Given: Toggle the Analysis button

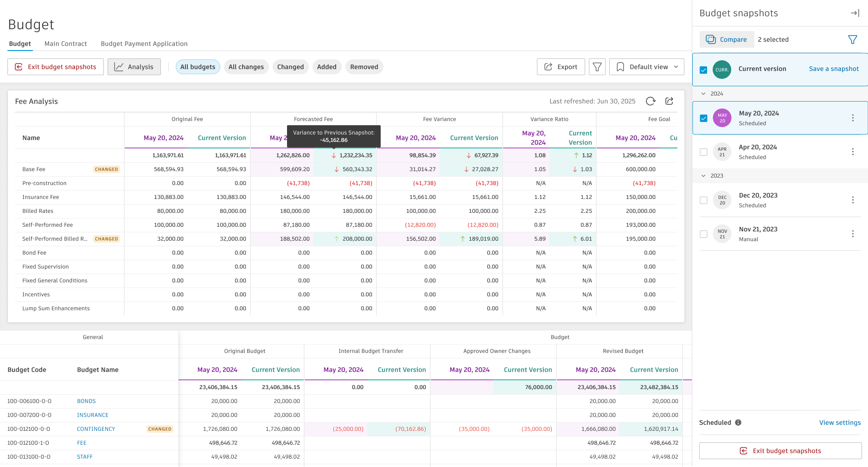Looking at the screenshot, I should [134, 67].
